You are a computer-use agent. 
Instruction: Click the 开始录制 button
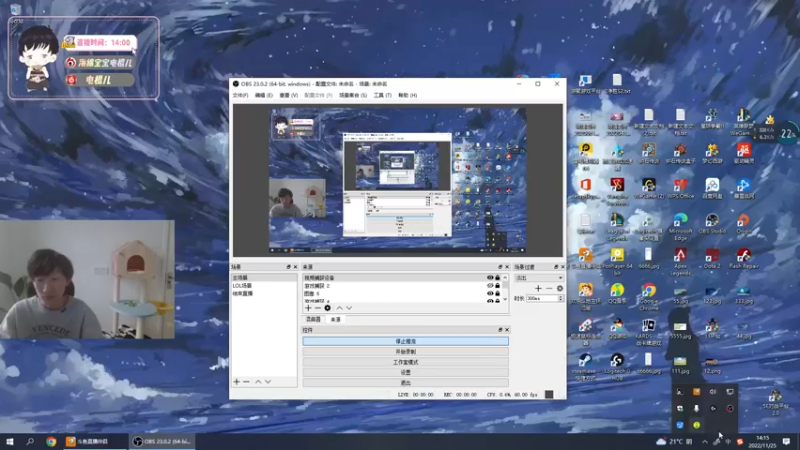coord(406,352)
